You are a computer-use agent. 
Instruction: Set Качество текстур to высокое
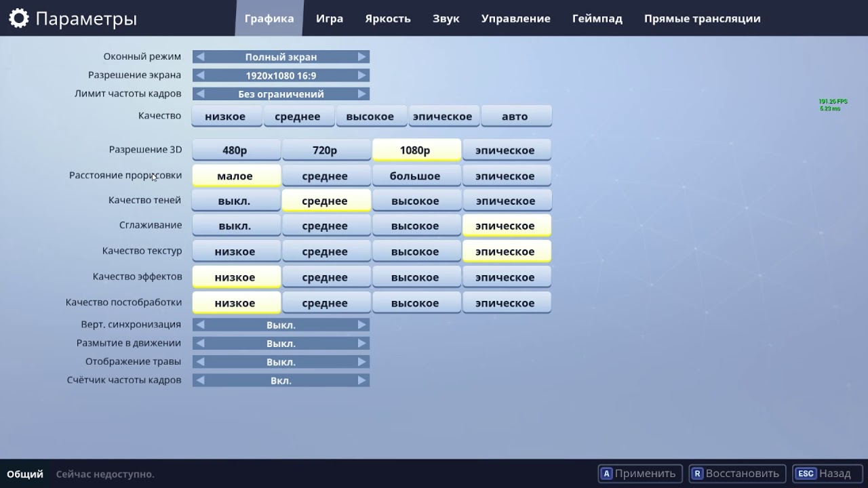tap(416, 251)
